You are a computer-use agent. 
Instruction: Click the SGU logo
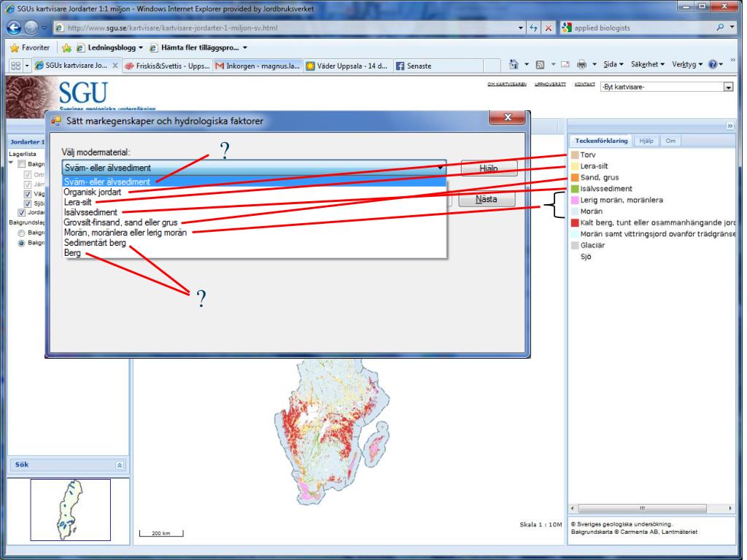pyautogui.click(x=83, y=92)
